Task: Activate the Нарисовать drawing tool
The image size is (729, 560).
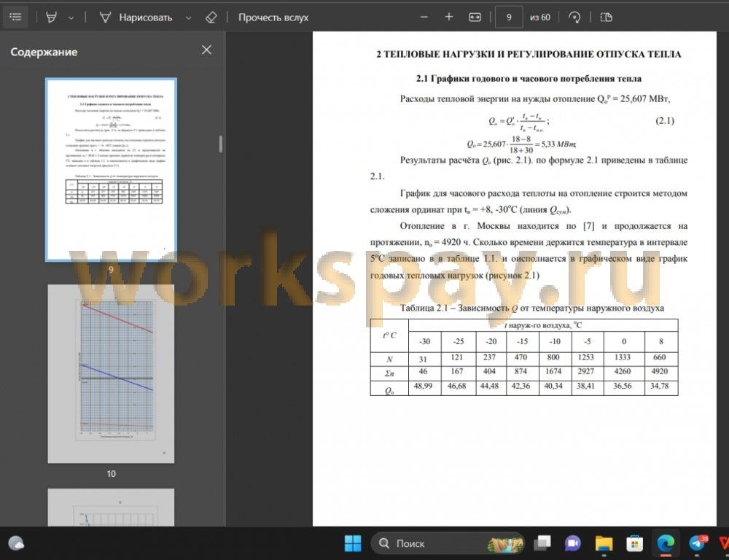Action: pyautogui.click(x=136, y=17)
